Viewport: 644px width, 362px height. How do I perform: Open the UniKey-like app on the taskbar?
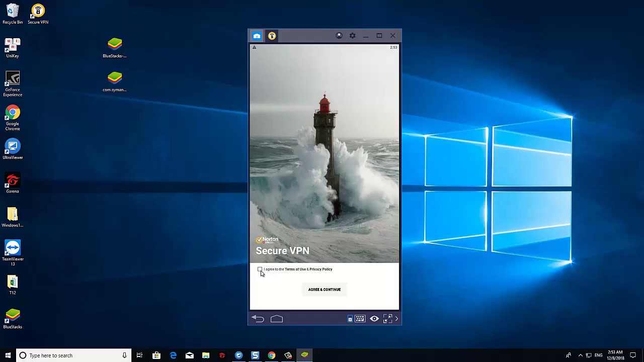pos(288,355)
